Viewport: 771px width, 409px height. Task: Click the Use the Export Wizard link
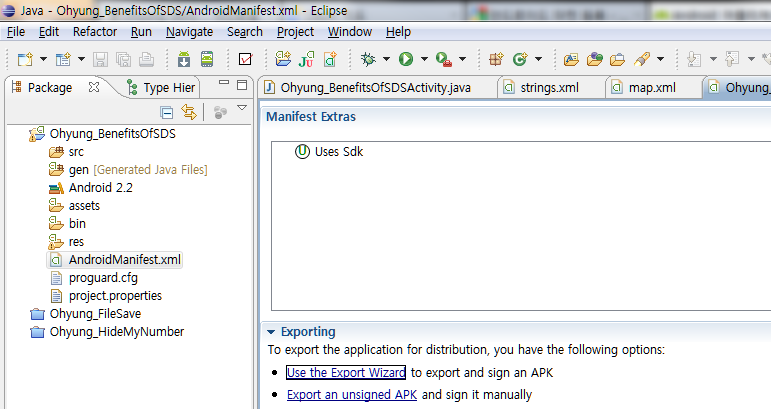pyautogui.click(x=345, y=373)
